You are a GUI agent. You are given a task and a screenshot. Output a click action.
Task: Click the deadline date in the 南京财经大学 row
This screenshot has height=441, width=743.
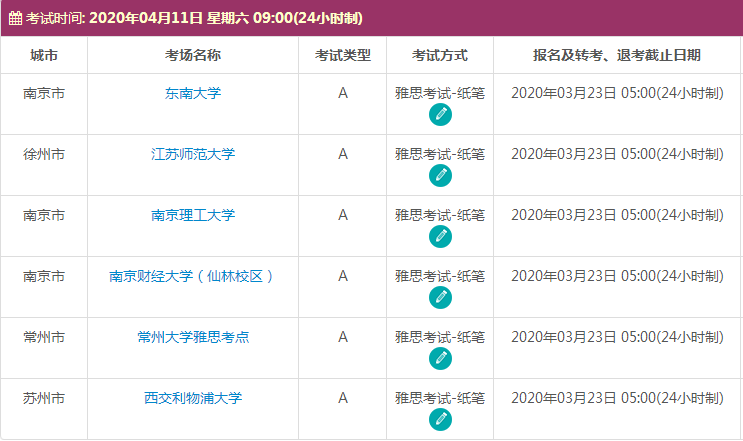pyautogui.click(x=617, y=276)
